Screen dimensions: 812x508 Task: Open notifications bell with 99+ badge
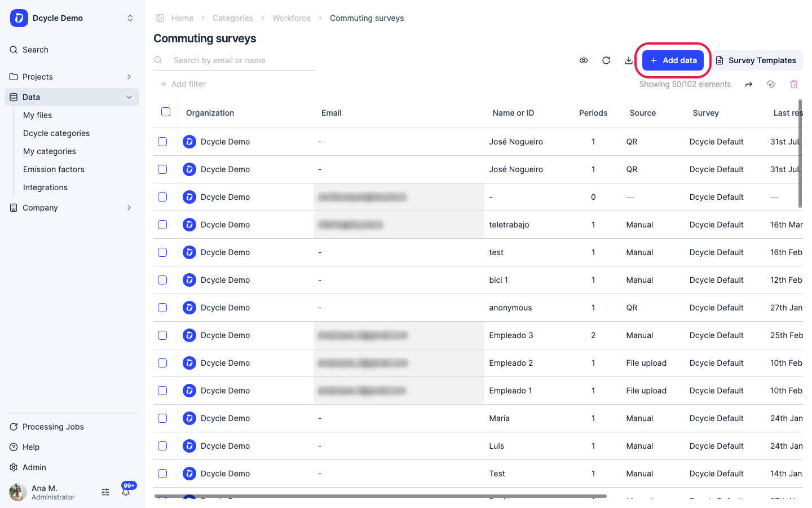(126, 491)
